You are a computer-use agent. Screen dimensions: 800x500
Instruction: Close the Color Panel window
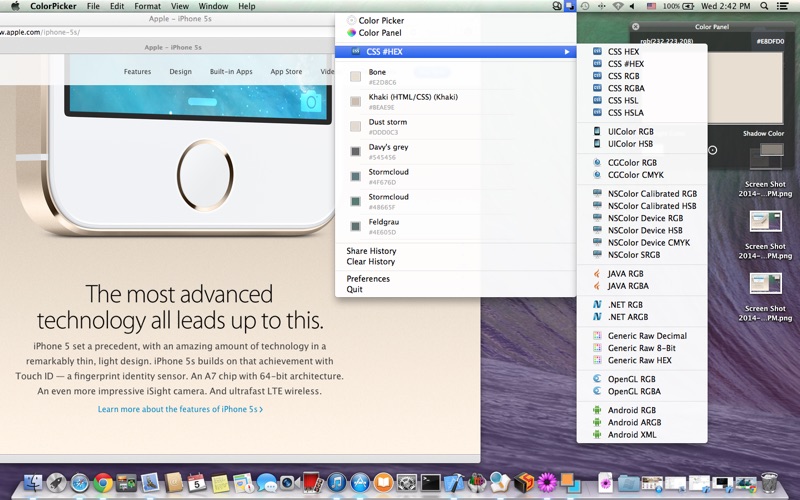pos(635,27)
